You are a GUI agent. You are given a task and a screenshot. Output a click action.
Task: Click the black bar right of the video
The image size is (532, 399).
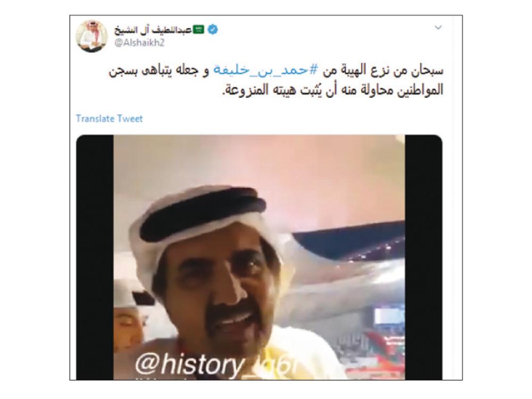(x=423, y=257)
